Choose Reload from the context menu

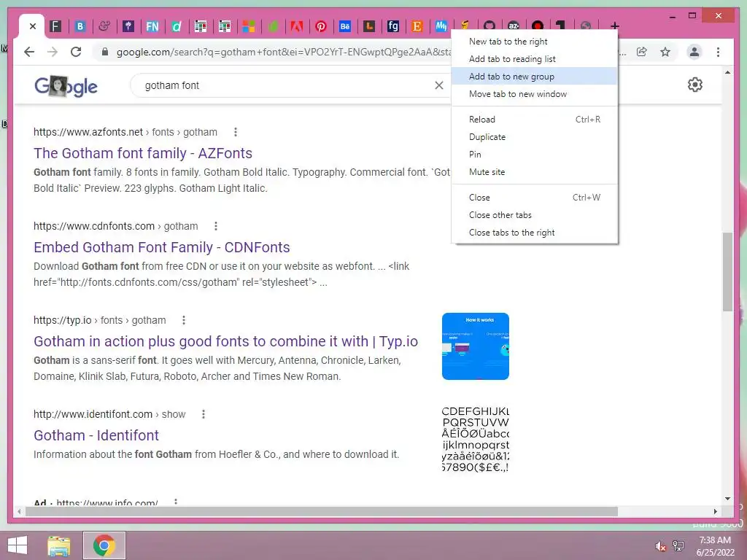(x=535, y=120)
